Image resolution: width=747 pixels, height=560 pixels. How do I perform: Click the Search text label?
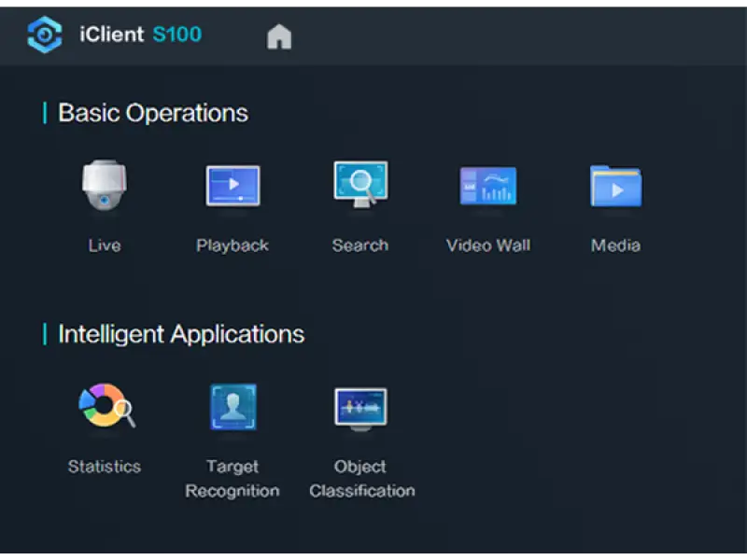tap(360, 245)
